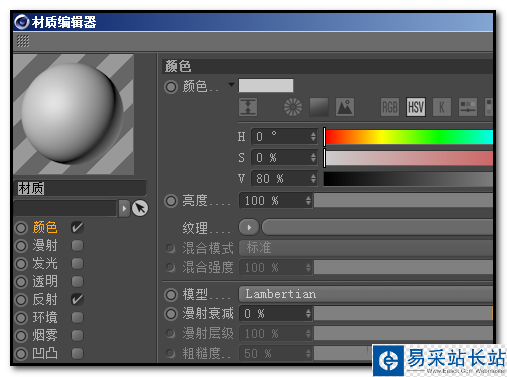Enable the 凹凸 channel checkbox
Viewport: 507px width, 377px height.
(77, 353)
